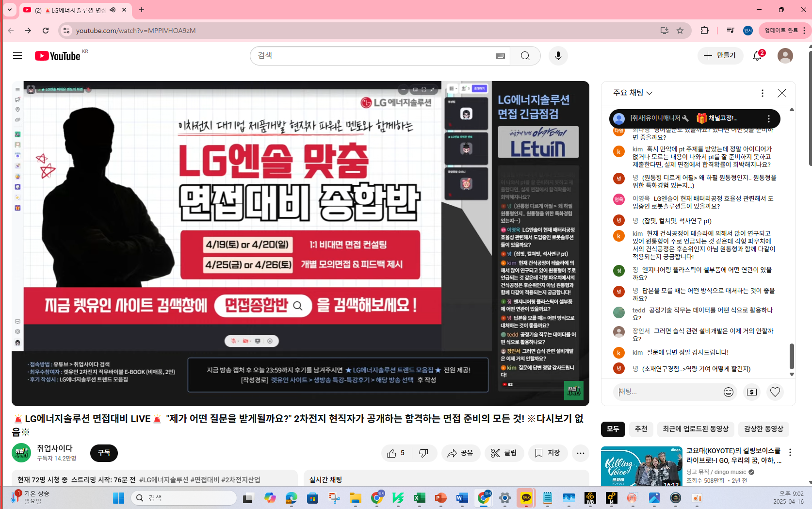
Task: Subscribe using the 구독 button
Action: pyautogui.click(x=104, y=453)
